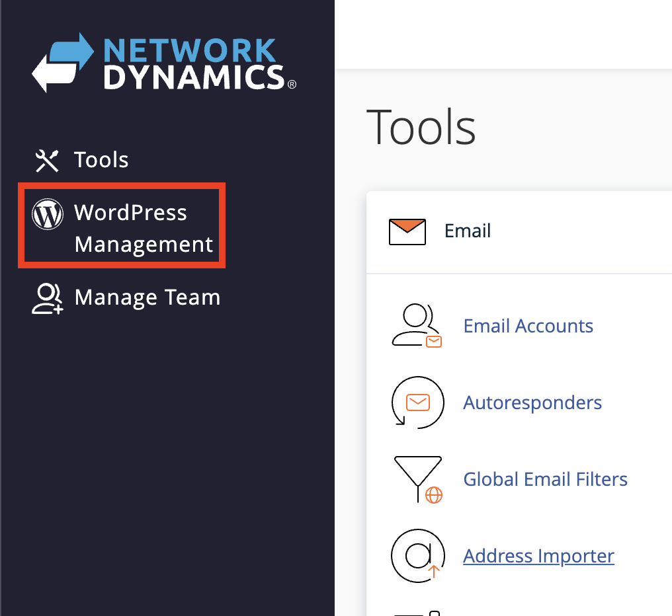Click the Email section header label
Viewport: 672px width, 616px height.
click(x=468, y=231)
